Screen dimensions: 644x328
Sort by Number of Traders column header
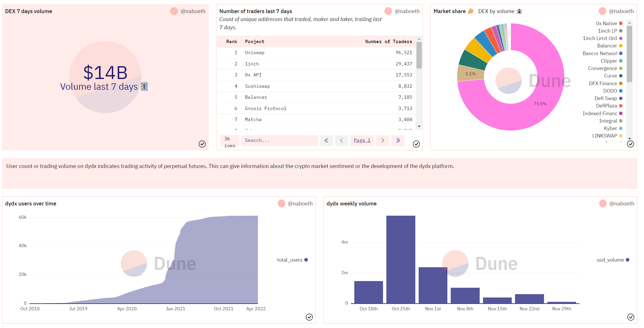[388, 42]
